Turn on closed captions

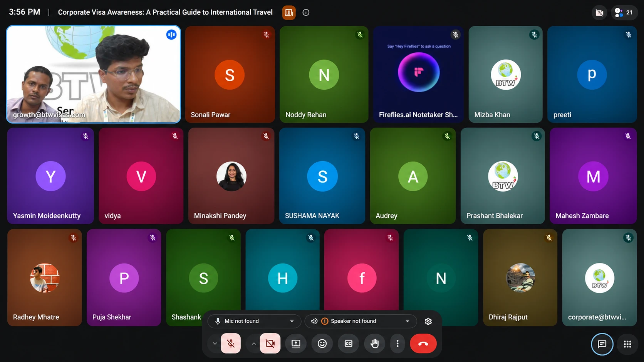tap(348, 344)
